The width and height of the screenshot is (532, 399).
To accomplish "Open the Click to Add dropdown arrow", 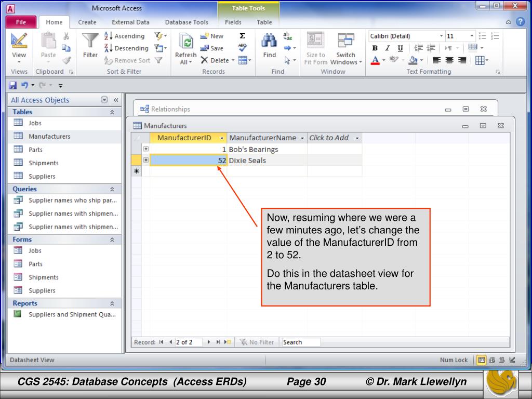I will (357, 138).
